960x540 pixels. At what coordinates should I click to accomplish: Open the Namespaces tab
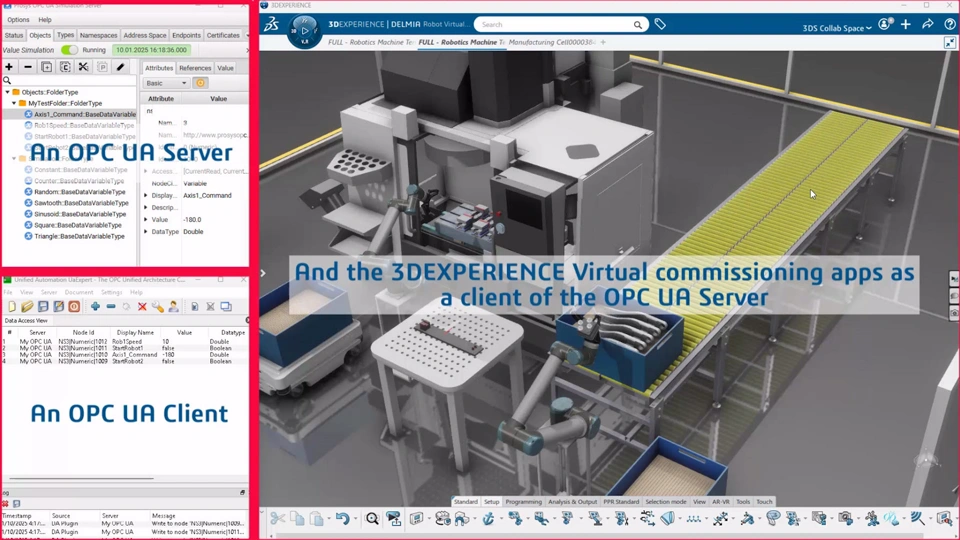(x=98, y=35)
